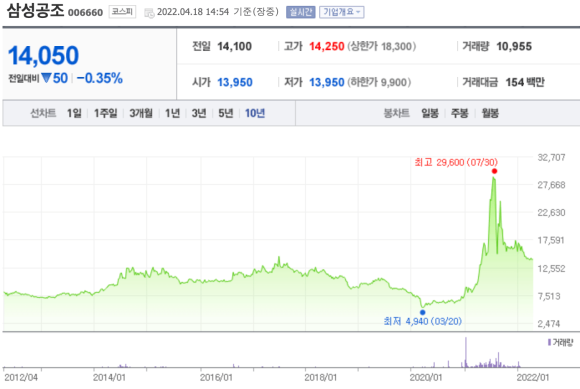Click the stock code 006660
580x389 pixels.
click(85, 13)
